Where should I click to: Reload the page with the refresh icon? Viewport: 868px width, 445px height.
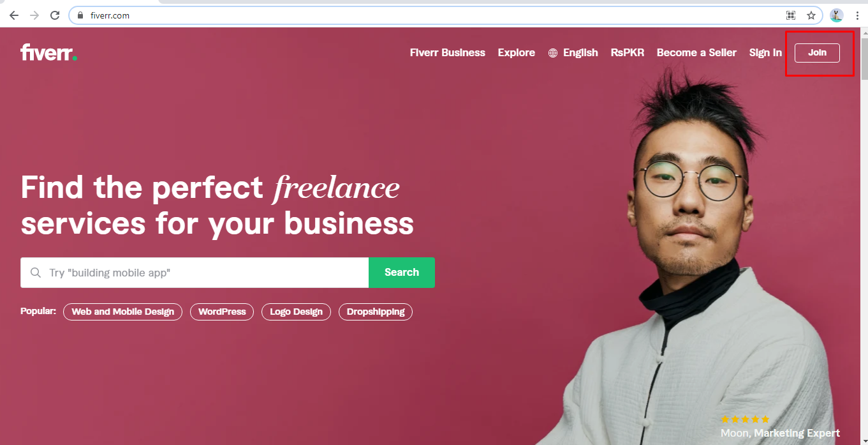(55, 15)
